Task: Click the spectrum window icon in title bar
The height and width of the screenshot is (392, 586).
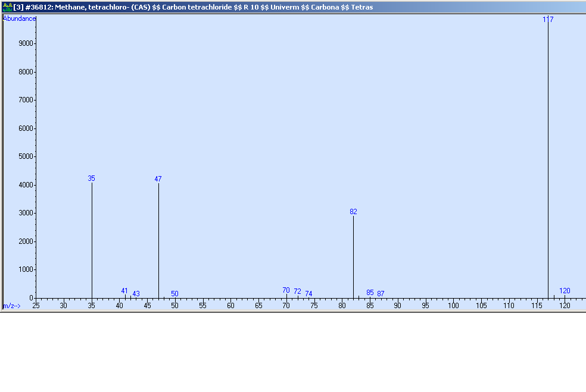Action: click(7, 7)
